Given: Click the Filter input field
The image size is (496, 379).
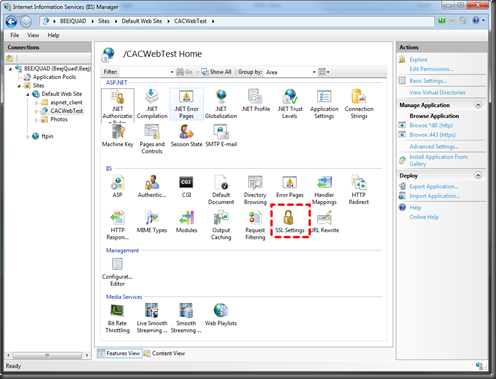Looking at the screenshot, I should (x=145, y=72).
